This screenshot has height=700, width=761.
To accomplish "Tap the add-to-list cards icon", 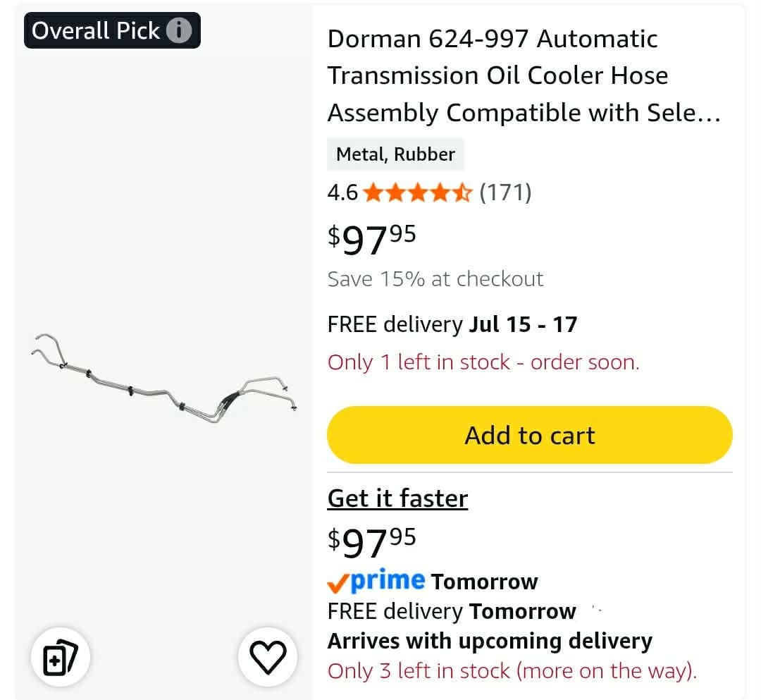I will click(x=60, y=657).
